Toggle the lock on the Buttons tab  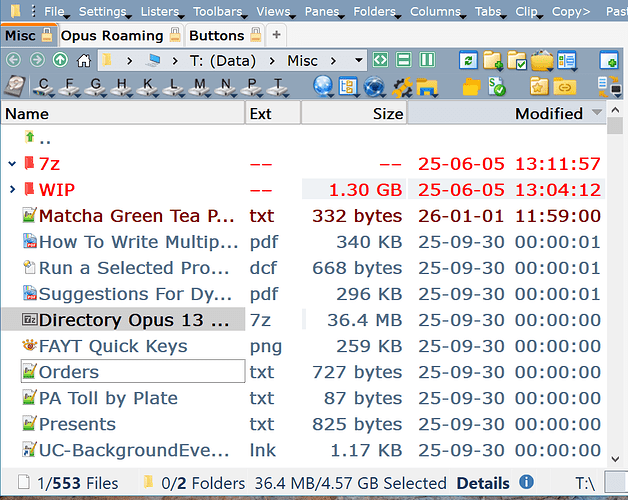coord(256,35)
